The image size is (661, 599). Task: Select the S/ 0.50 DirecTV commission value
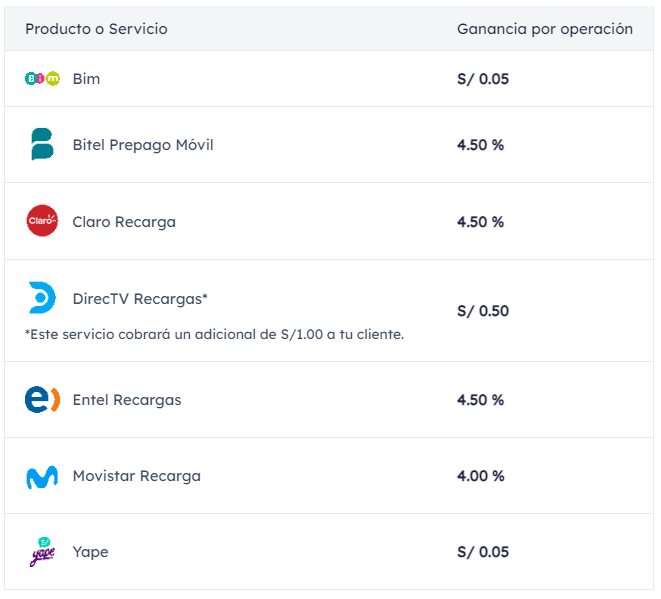tap(483, 311)
